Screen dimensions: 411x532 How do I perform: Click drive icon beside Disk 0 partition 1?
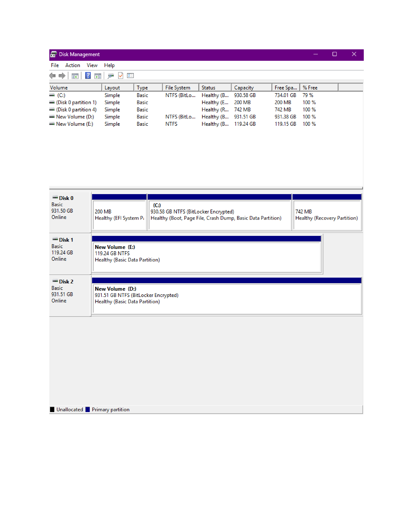click(52, 103)
